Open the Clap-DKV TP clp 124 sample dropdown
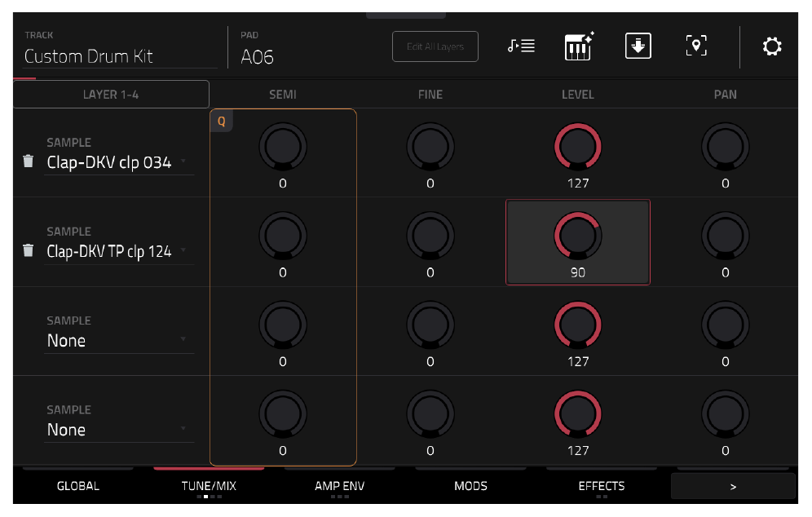The height and width of the screenshot is (517, 812). 119,251
